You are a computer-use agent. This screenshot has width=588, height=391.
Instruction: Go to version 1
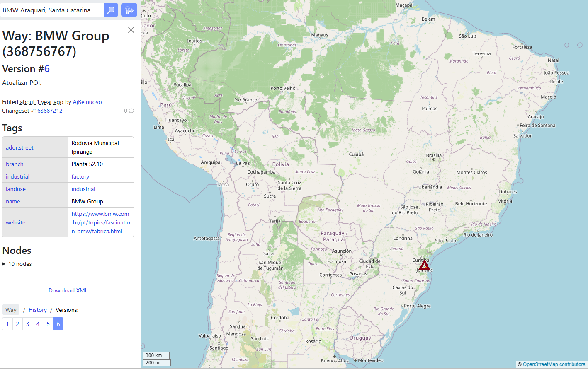(7, 324)
